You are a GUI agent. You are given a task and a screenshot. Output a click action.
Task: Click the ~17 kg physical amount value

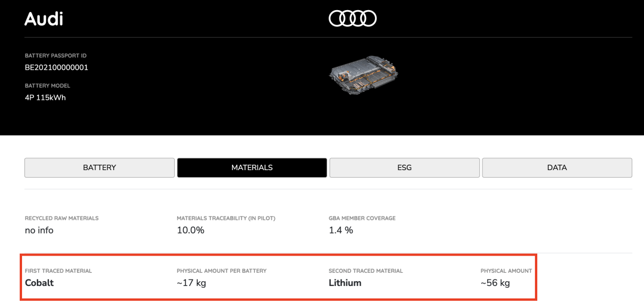(191, 283)
